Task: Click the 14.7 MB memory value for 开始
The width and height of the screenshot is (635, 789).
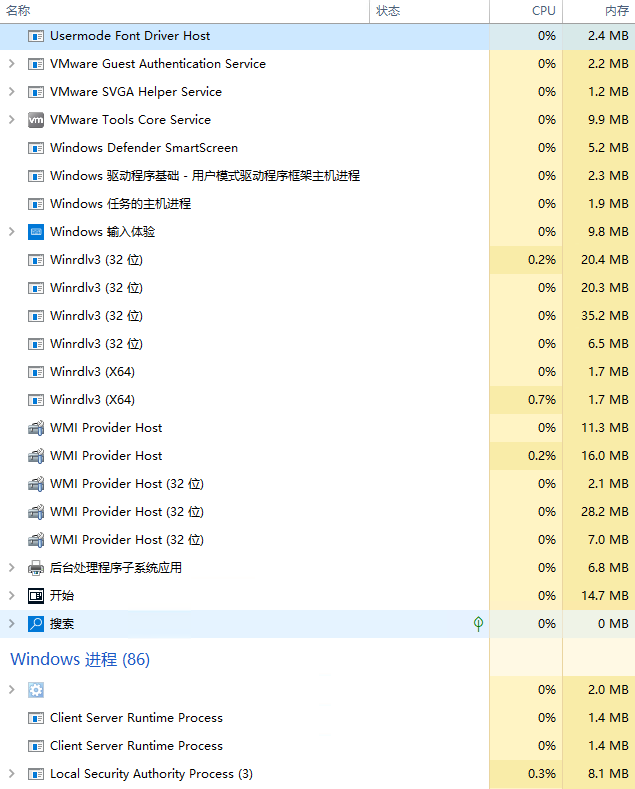Action: click(605, 596)
